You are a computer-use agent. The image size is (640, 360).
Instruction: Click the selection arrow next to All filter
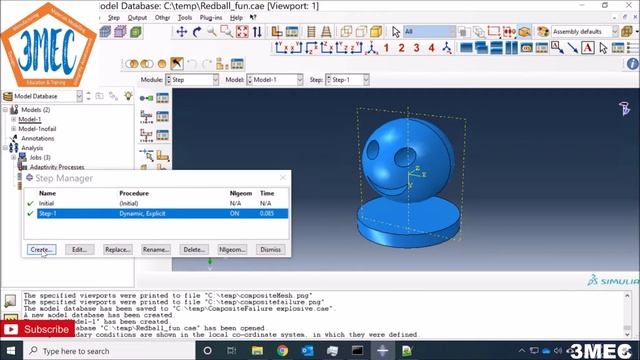pyautogui.click(x=396, y=32)
